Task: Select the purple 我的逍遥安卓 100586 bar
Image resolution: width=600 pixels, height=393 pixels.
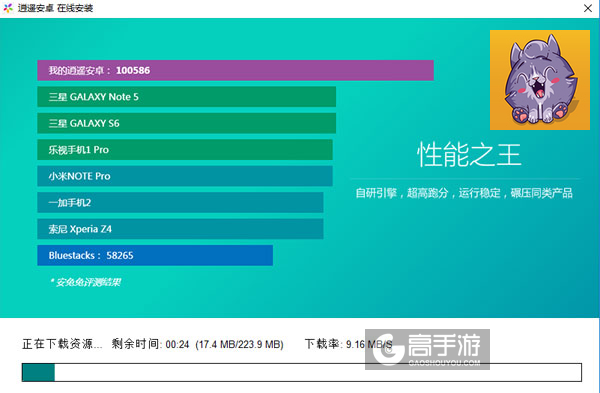Action: click(x=235, y=70)
